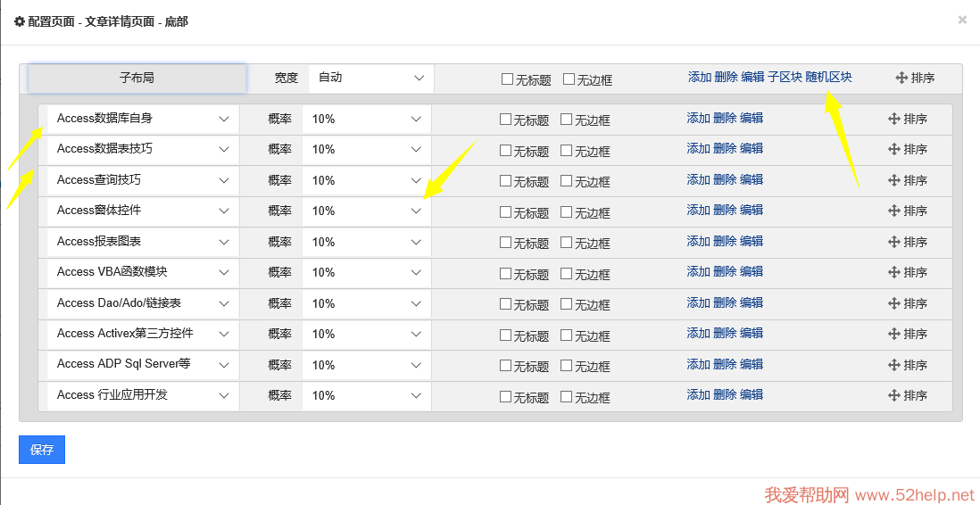Click the 子区块 link in header row
The width and height of the screenshot is (980, 505).
click(785, 78)
